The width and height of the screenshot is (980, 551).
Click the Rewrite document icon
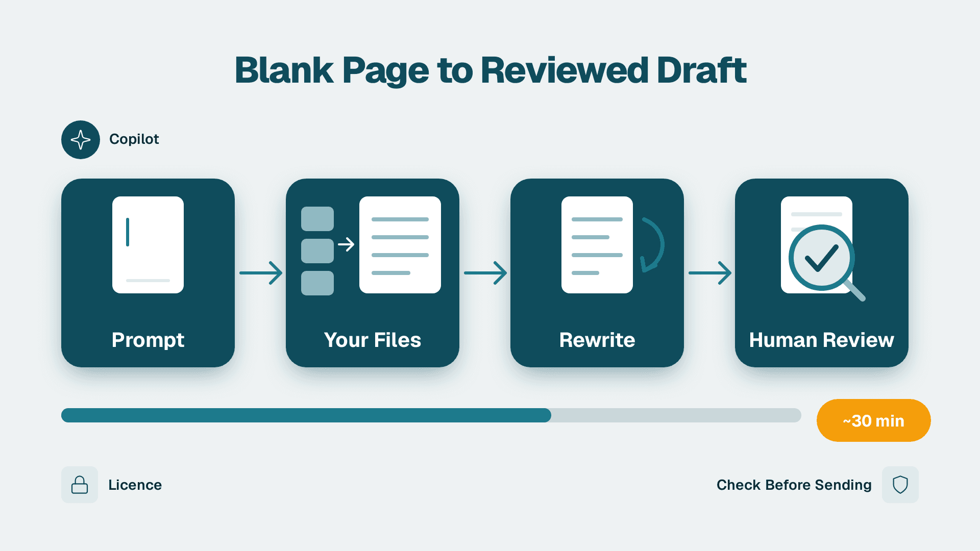tap(597, 244)
